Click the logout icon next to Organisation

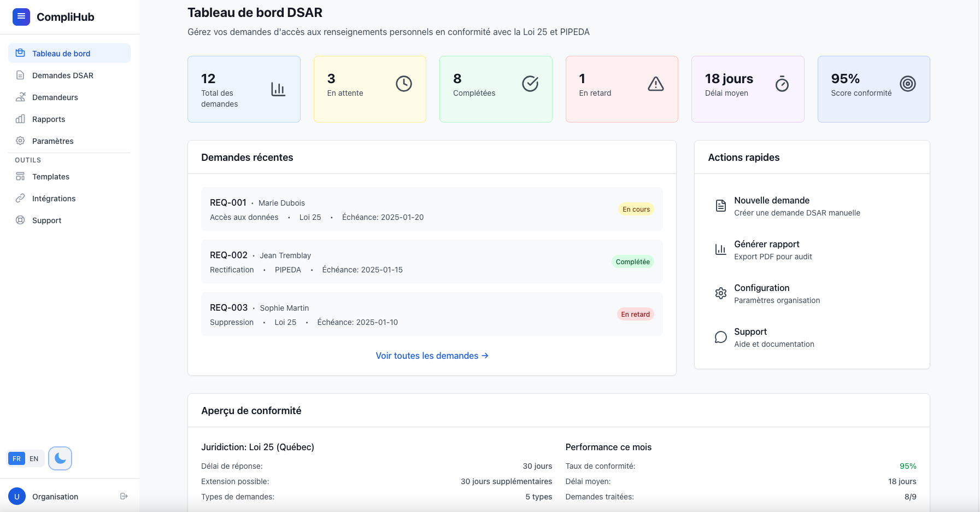tap(122, 496)
